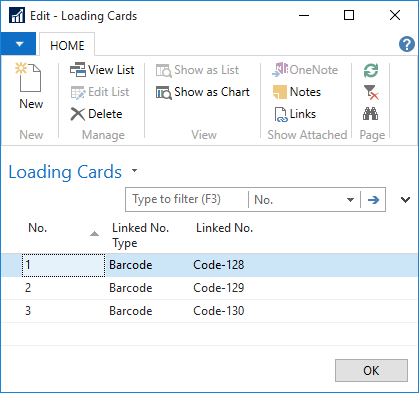Switch view to Show as Chart
419x393 pixels.
pyautogui.click(x=203, y=92)
